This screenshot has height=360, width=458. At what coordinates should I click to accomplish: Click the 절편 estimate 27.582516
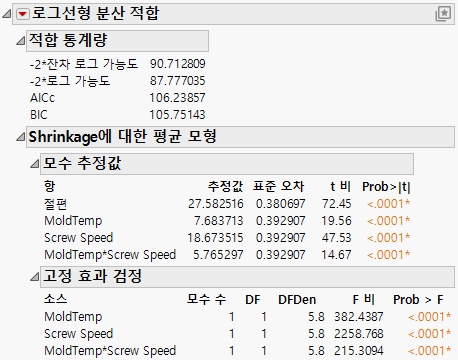(216, 204)
